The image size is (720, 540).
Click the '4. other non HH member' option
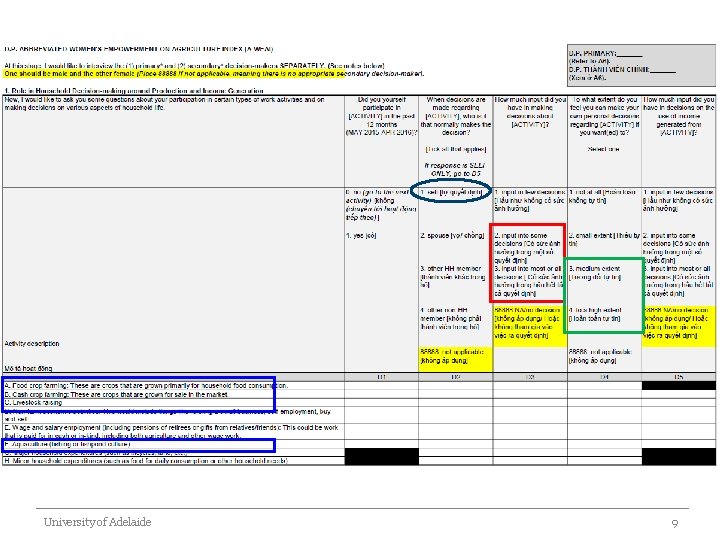(450, 318)
